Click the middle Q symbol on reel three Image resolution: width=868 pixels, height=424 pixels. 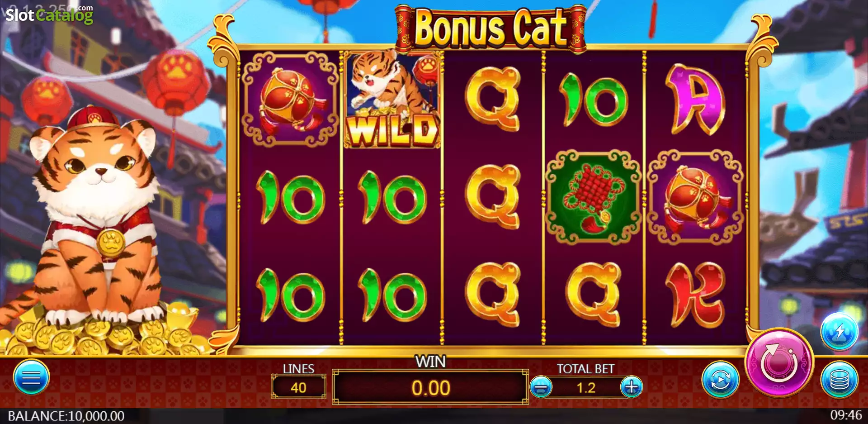coord(493,197)
